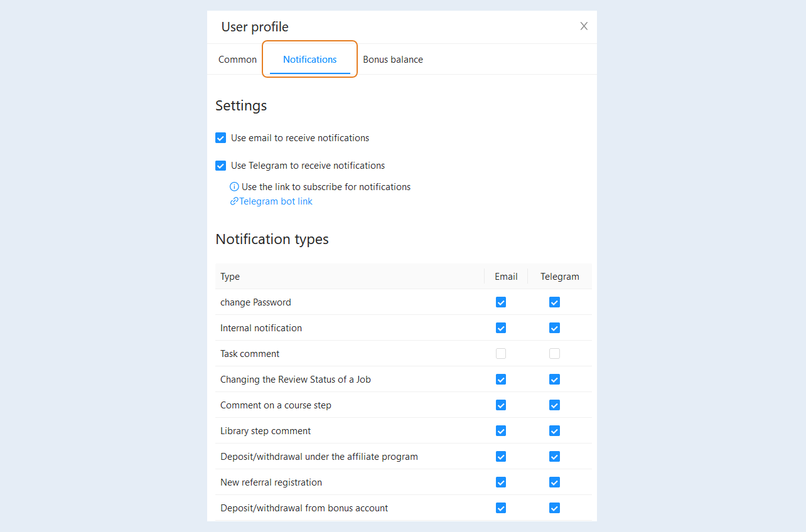Open the Telegram bot link
This screenshot has width=806, height=532.
click(x=276, y=201)
